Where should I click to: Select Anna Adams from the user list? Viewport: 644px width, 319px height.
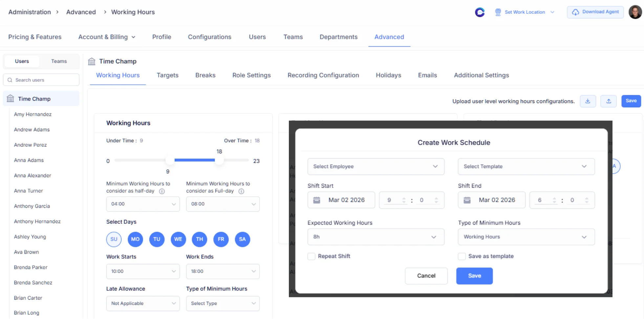coord(29,160)
